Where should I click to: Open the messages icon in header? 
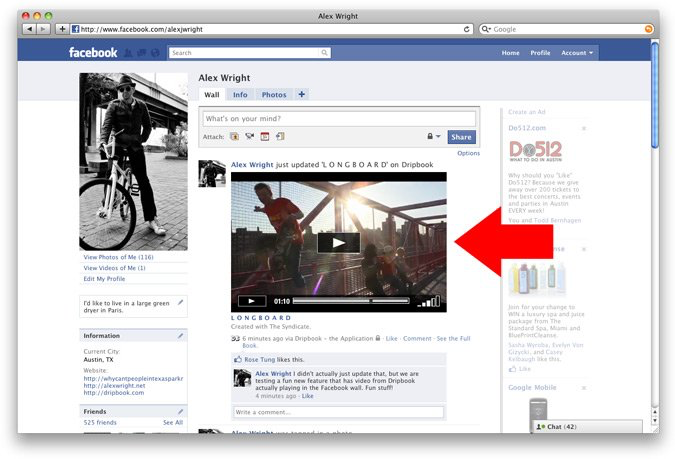coord(142,53)
